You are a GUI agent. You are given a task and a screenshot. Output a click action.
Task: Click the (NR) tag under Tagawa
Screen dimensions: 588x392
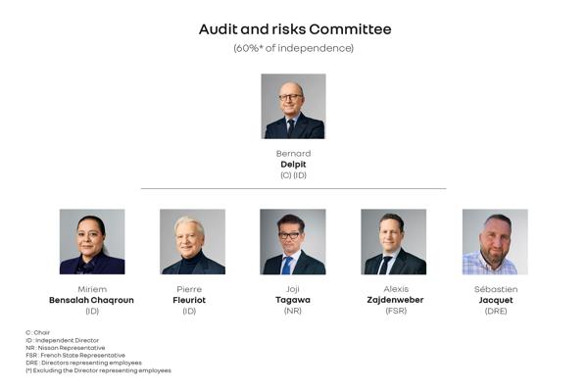(x=293, y=311)
